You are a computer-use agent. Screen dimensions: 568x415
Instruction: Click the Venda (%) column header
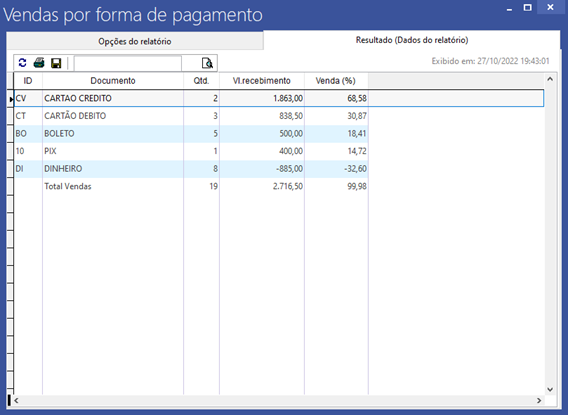[336, 81]
